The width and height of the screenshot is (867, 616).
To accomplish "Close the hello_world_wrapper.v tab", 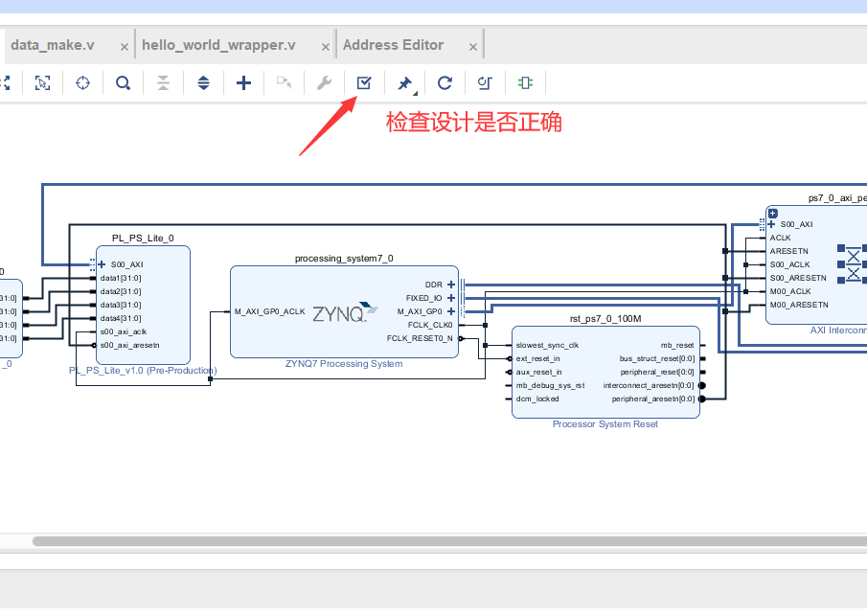I will [326, 47].
